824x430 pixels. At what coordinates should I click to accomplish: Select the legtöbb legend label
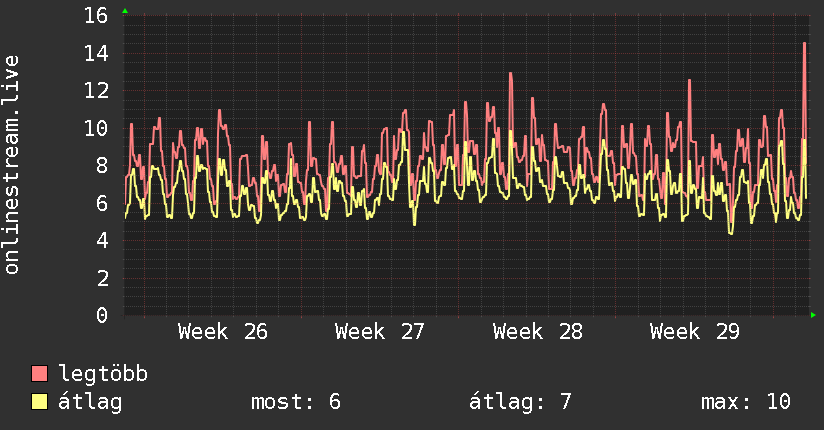pyautogui.click(x=103, y=374)
